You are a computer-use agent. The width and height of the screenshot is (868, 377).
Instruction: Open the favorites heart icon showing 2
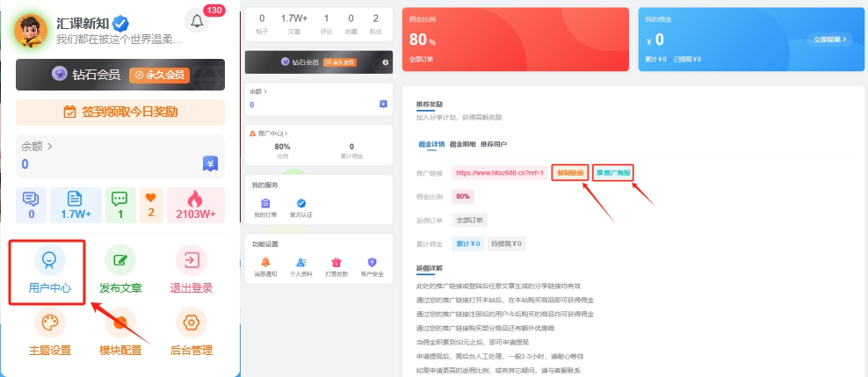point(151,205)
